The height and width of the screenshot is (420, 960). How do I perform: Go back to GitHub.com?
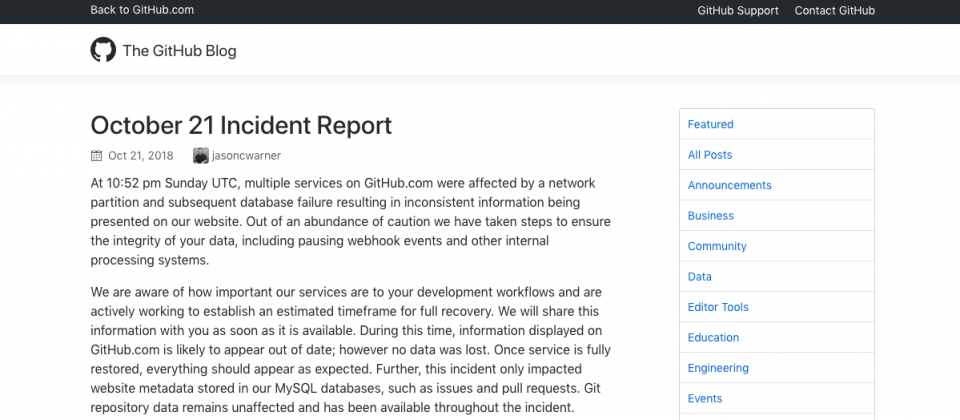tap(142, 10)
